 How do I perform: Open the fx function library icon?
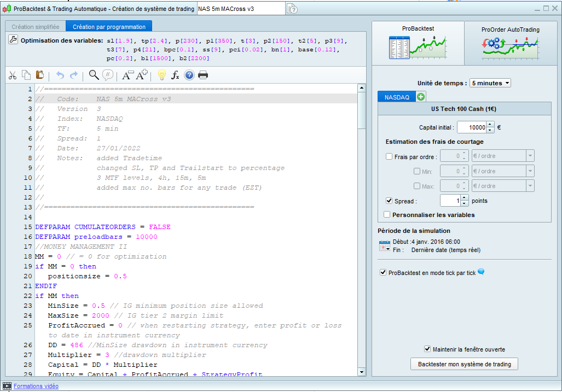(175, 75)
